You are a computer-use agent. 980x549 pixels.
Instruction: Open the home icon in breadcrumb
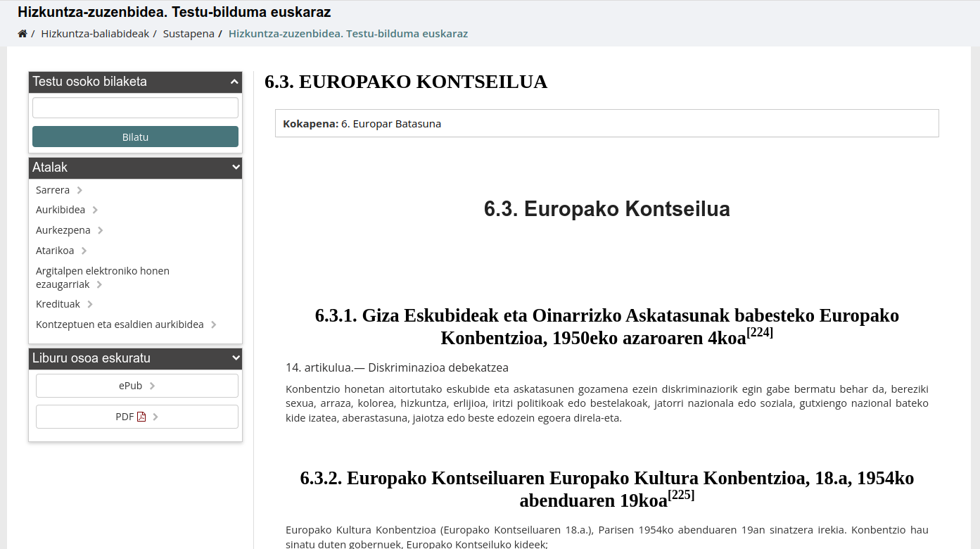23,34
